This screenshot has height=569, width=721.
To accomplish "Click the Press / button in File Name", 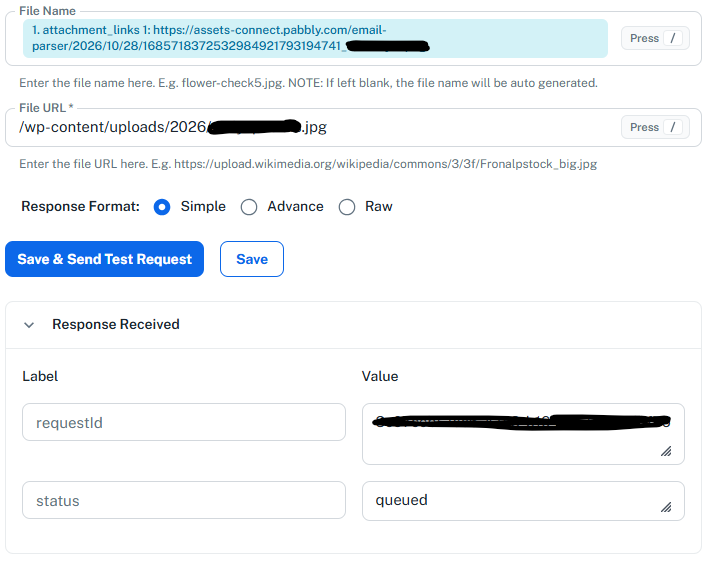I will (x=655, y=38).
